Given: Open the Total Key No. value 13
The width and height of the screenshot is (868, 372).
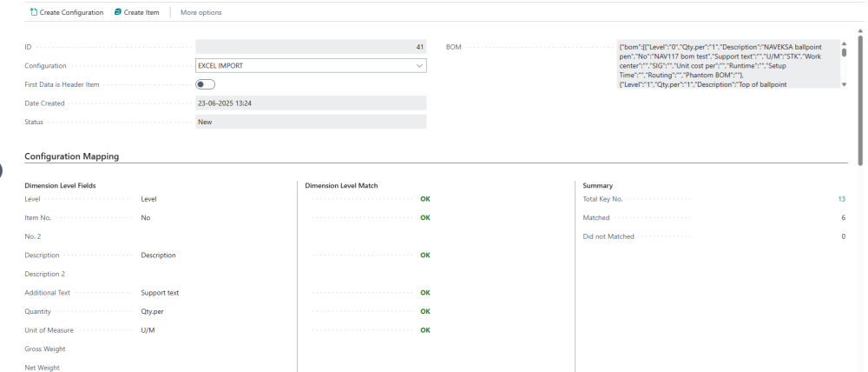Looking at the screenshot, I should click(841, 199).
